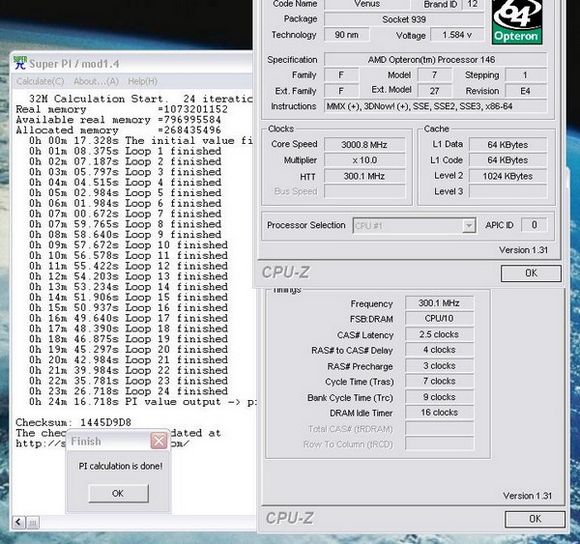
Task: Click the RAS# to CAS# Delay 4 clocks
Action: coord(439,350)
